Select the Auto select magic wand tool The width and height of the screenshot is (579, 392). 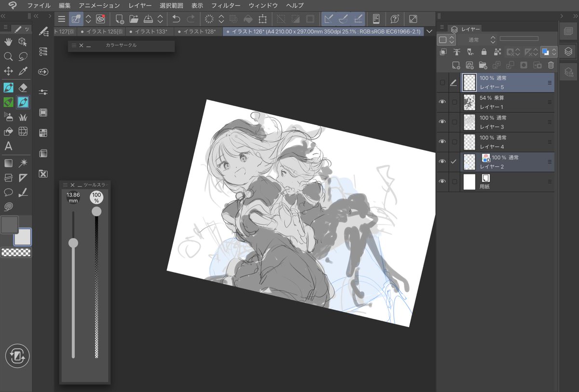pos(23,163)
